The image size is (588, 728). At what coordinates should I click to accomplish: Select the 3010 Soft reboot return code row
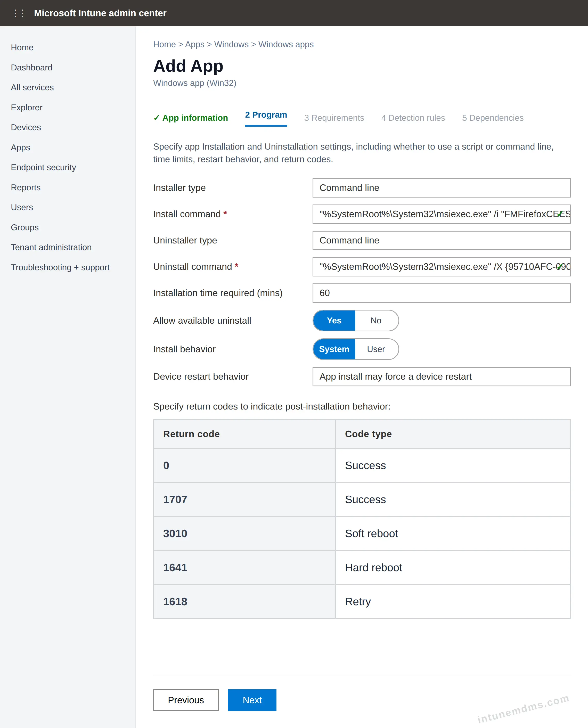click(x=362, y=533)
